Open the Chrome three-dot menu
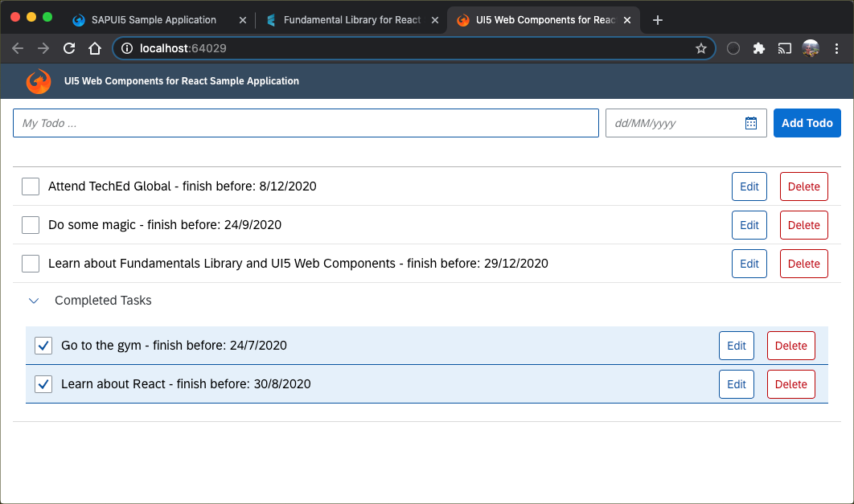Screen dimensions: 854x504 click(x=836, y=48)
